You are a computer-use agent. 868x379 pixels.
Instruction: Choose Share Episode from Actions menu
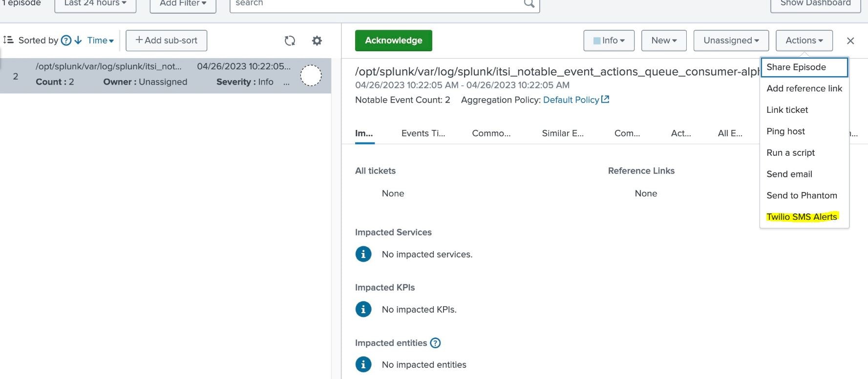[x=804, y=67]
